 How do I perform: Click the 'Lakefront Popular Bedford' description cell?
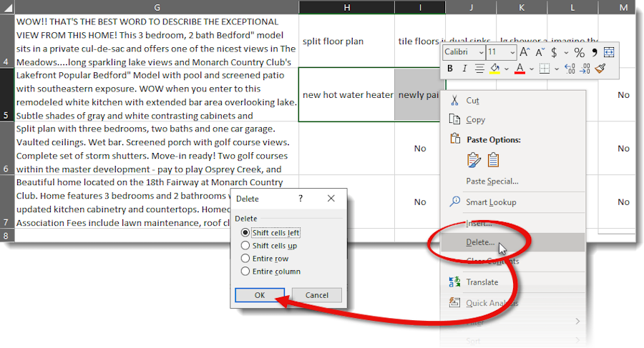[x=157, y=95]
